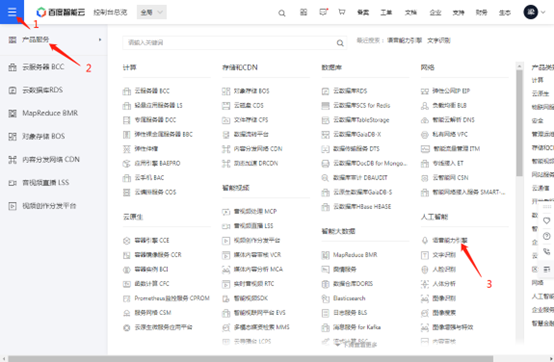Image resolution: width=554 pixels, height=362 pixels.
Task: Open 文字识别 under 人工智能
Action: pos(444,255)
